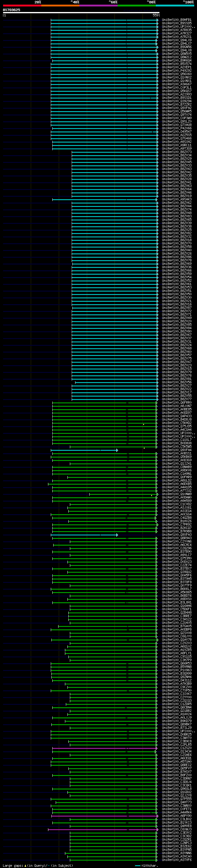The image size is (197, 868).
Task: Select the hit UniRef100_Q8R943
Action: pyautogui.click(x=176, y=538)
